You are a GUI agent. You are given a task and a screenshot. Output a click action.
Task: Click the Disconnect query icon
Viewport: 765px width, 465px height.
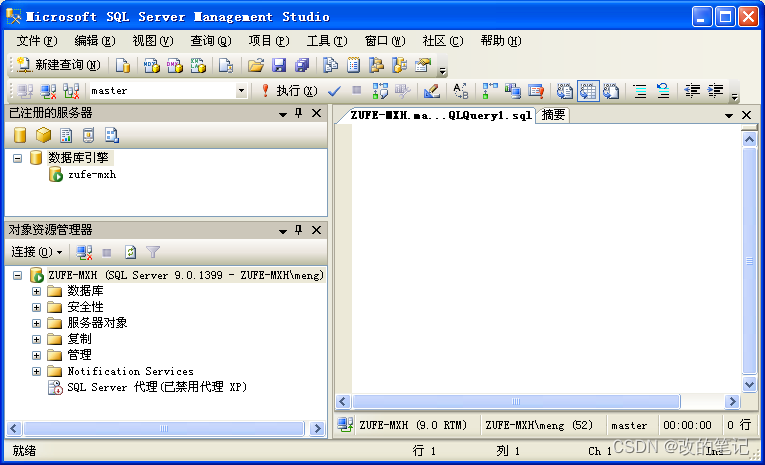[x=48, y=91]
